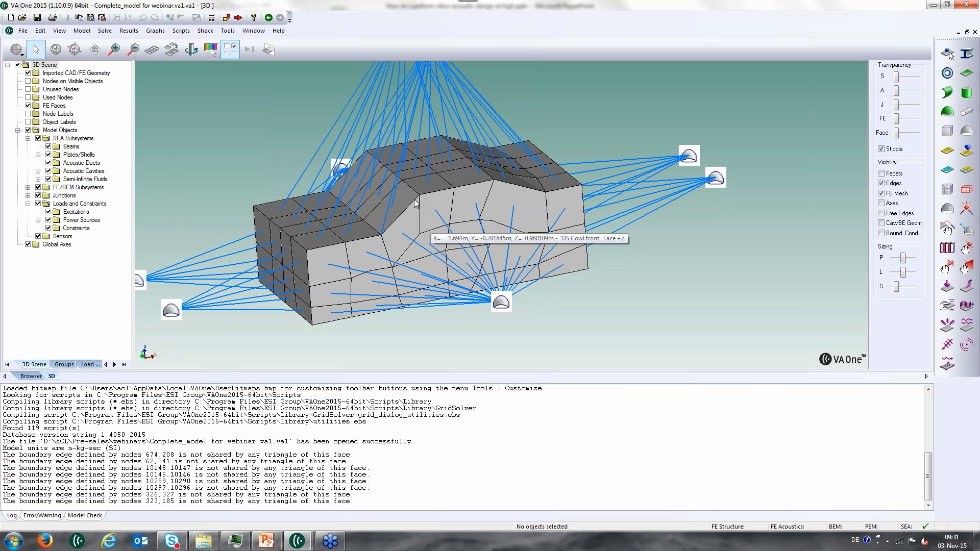Open the Shock menu
The height and width of the screenshot is (551, 980).
point(205,31)
